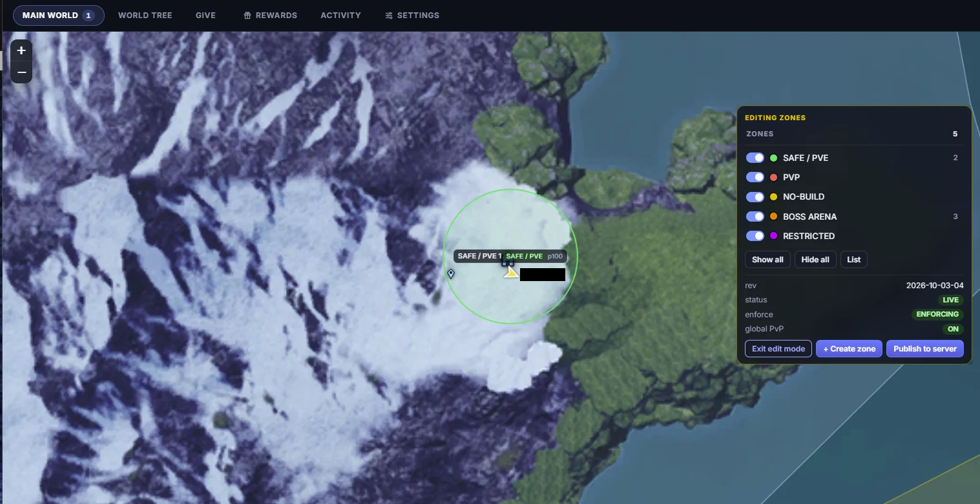Click the EDITING ZONES panel heading
980x504 pixels.
pos(775,118)
